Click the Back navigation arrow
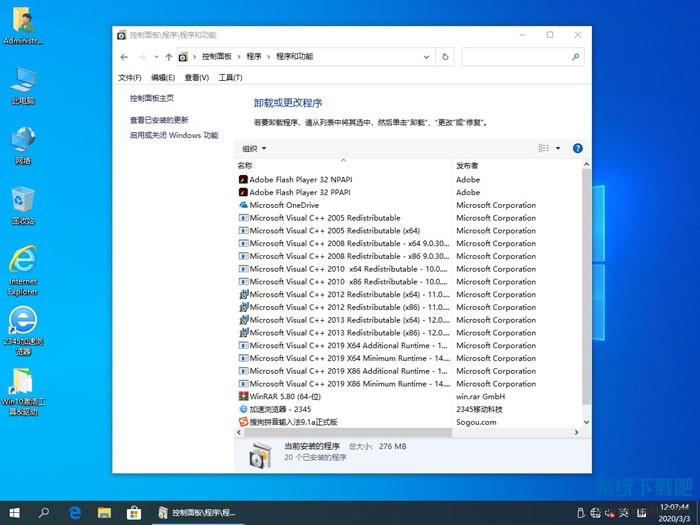Screen dimensions: 700x525 point(124,57)
